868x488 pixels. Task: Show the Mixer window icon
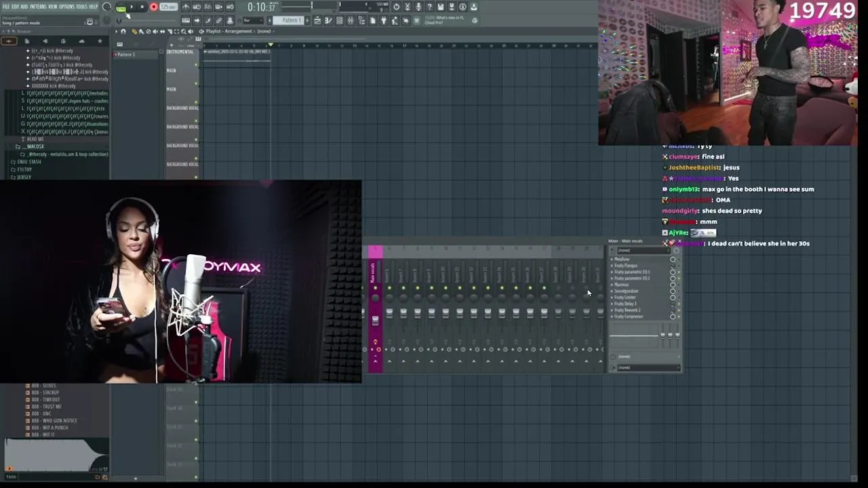pos(350,20)
